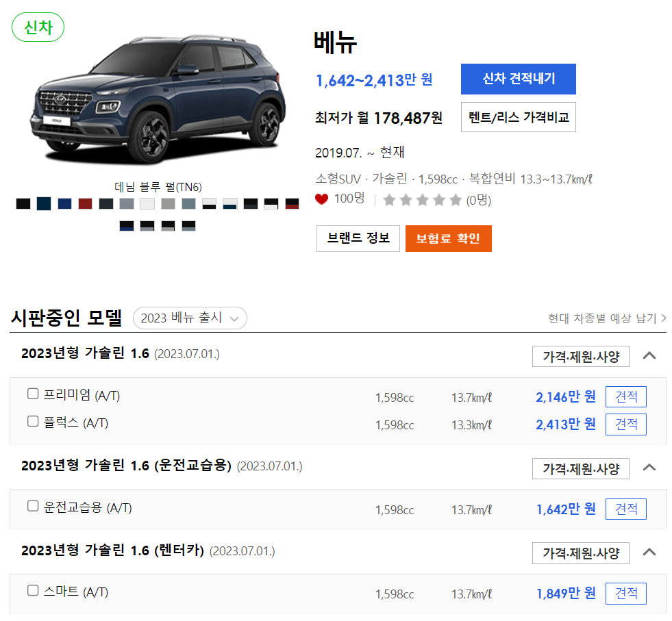Click the 2,413만 원 price
The height and width of the screenshot is (621, 672).
[x=565, y=424]
